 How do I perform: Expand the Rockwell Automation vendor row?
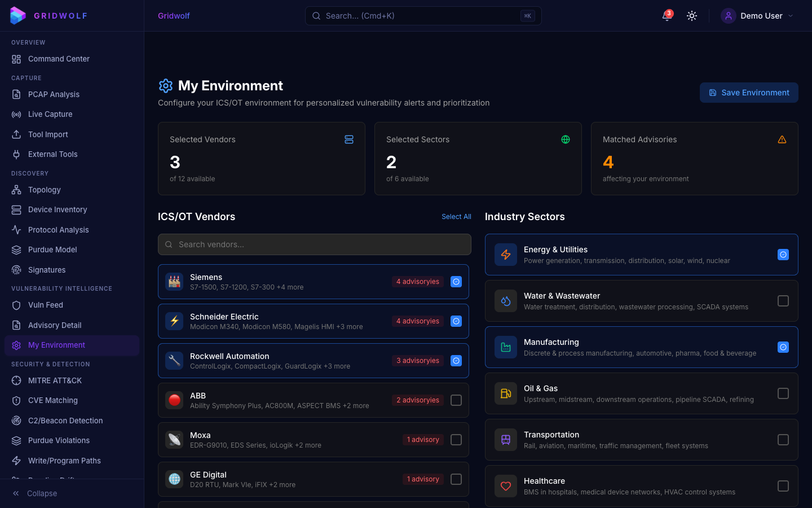click(x=282, y=361)
